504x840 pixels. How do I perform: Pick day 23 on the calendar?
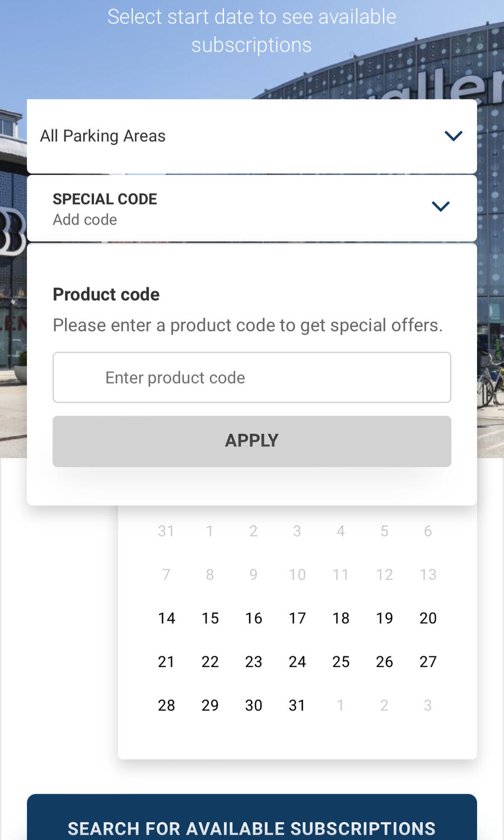[254, 662]
